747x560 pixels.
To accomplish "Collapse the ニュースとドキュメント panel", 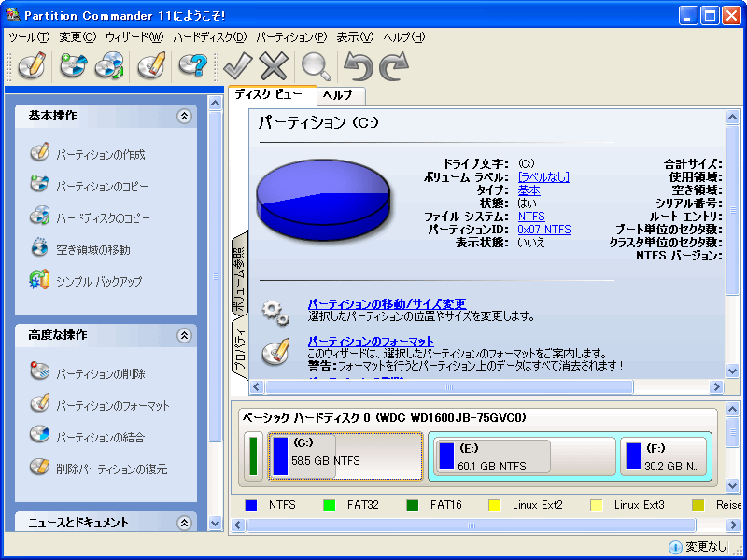I will (x=184, y=523).
